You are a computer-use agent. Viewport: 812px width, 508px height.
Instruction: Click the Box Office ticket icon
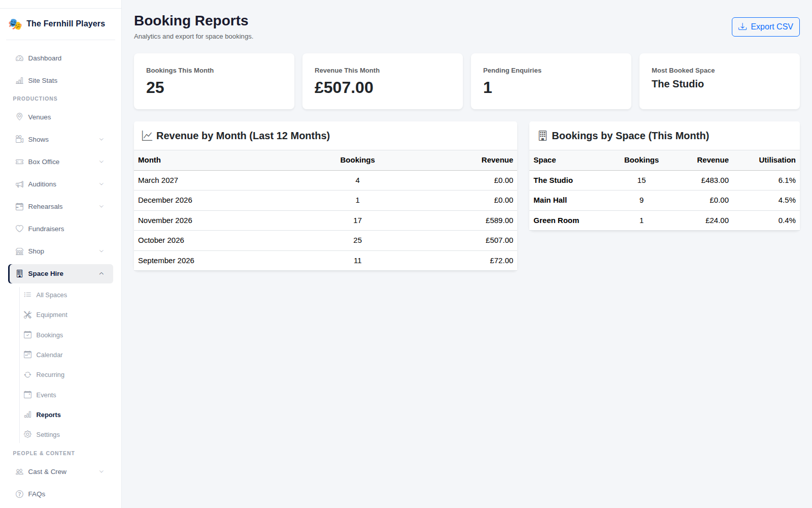(19, 162)
